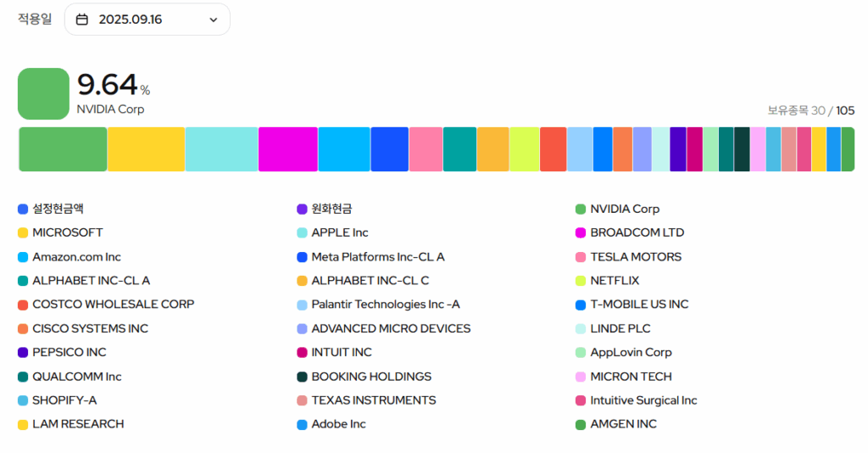Image resolution: width=868 pixels, height=453 pixels.
Task: Select the ADVANCED MICRO DEVICES legend label
Action: click(391, 328)
